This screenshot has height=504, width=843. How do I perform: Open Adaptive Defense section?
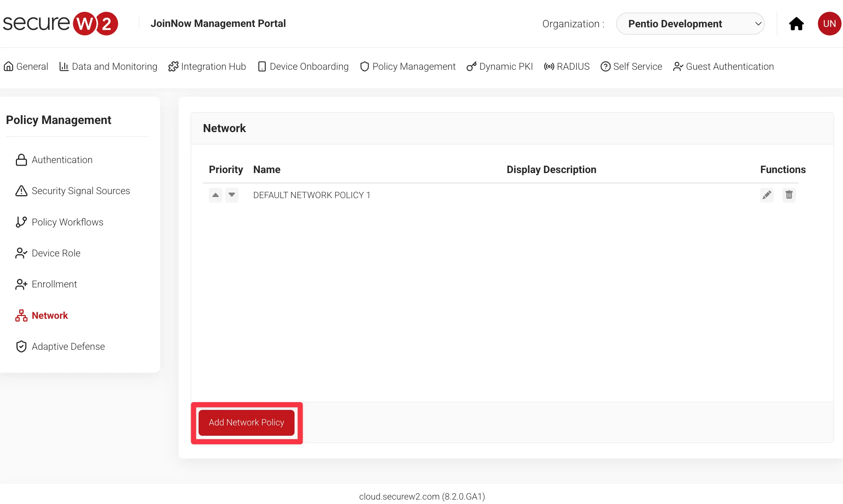[x=68, y=346]
